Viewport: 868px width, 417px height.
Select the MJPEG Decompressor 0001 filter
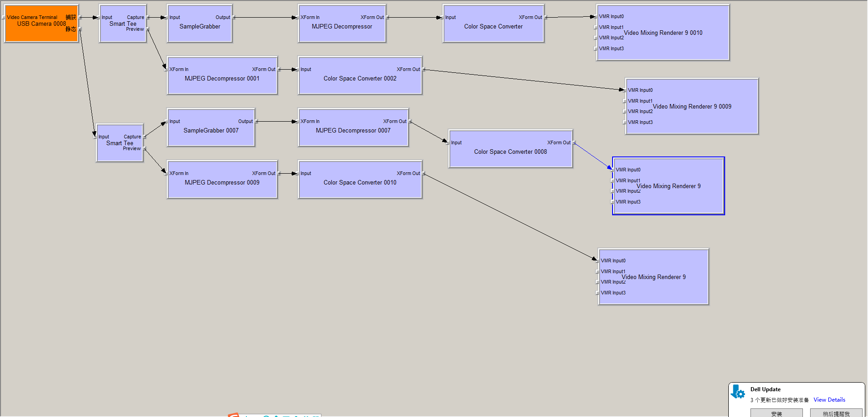pyautogui.click(x=222, y=79)
